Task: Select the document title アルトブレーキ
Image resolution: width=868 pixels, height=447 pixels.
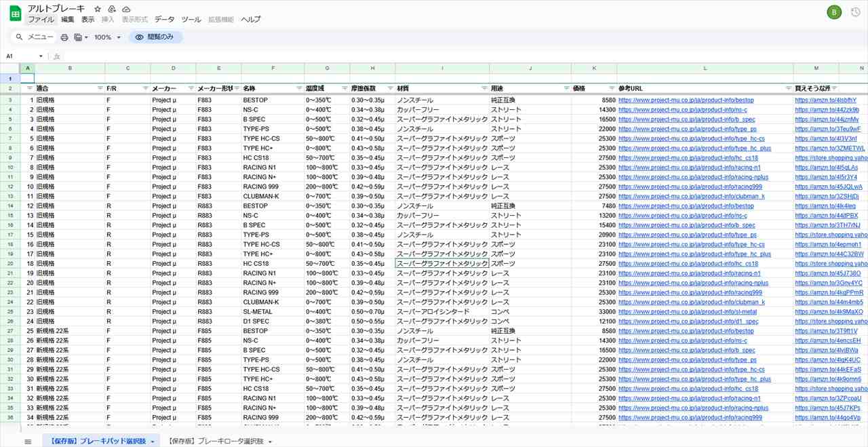Action: click(x=57, y=8)
